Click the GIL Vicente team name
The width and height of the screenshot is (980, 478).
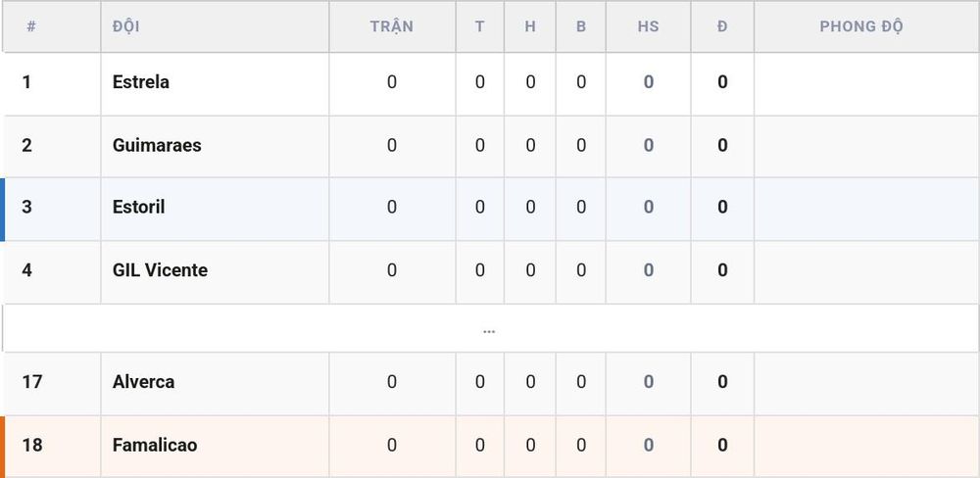coord(160,270)
